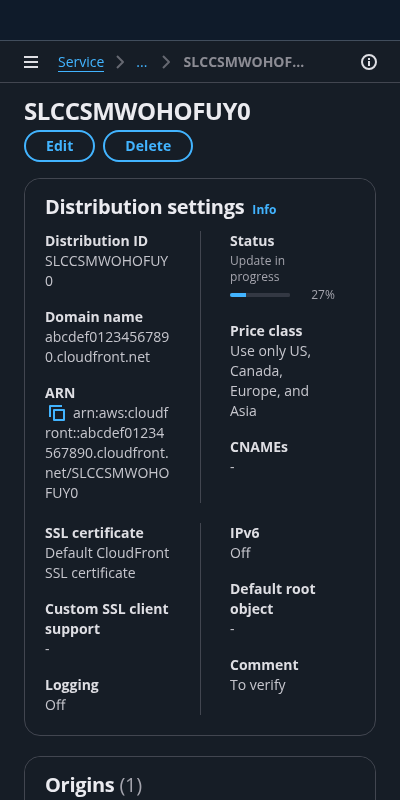The width and height of the screenshot is (400, 800).
Task: Copy the ARN with the copy icon
Action: pyautogui.click(x=57, y=413)
